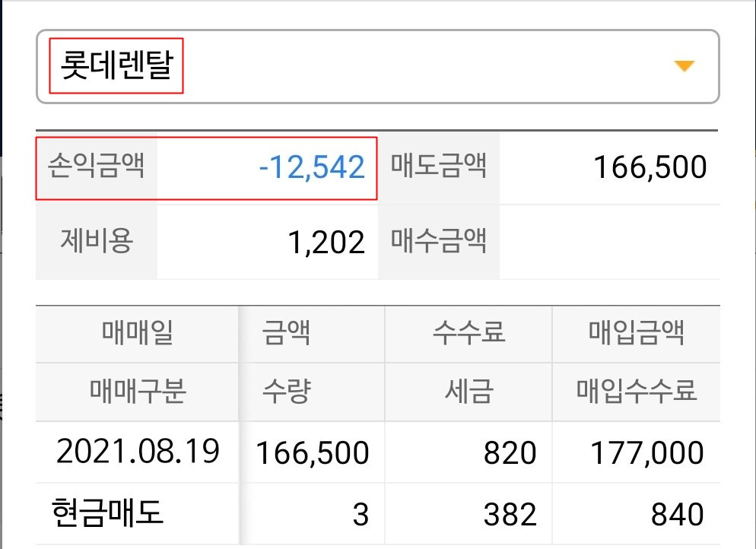Click the 매도금액 value 166,500 in summary
756x549 pixels.
[650, 167]
